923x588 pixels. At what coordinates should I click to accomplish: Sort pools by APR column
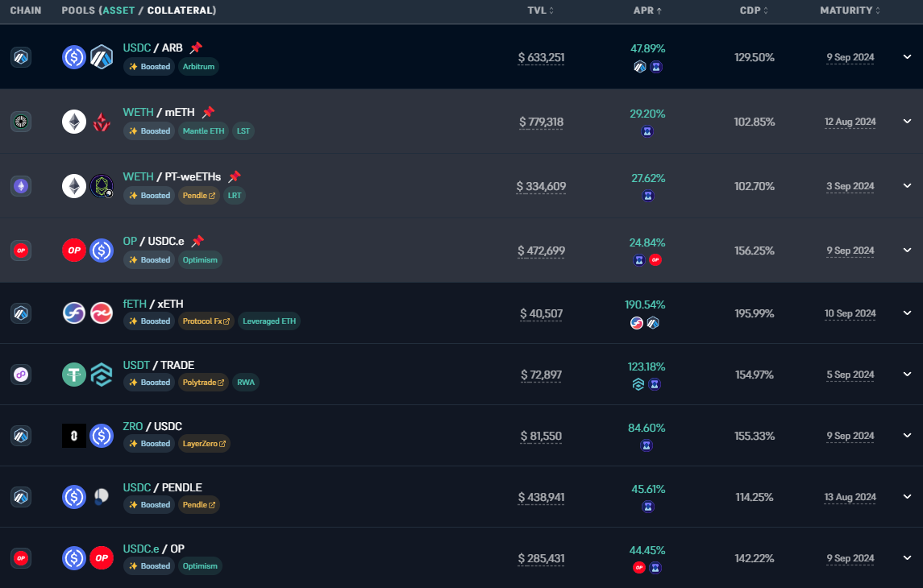(x=647, y=10)
